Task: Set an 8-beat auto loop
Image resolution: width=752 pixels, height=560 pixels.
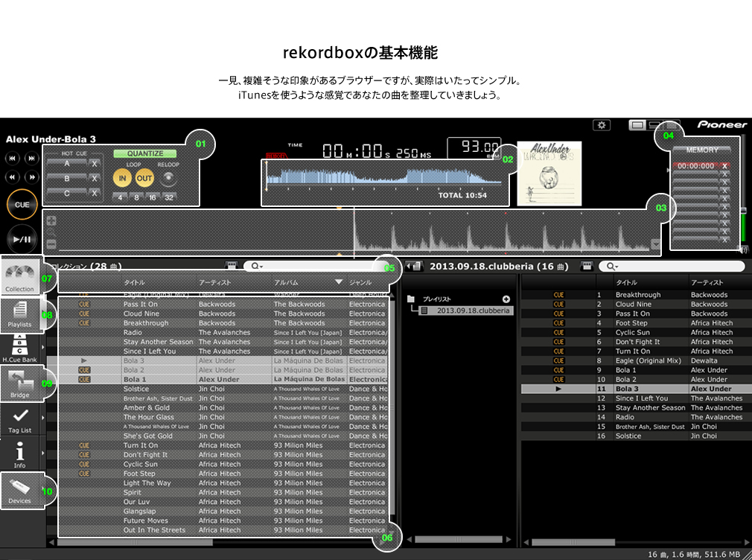Action: click(x=136, y=197)
